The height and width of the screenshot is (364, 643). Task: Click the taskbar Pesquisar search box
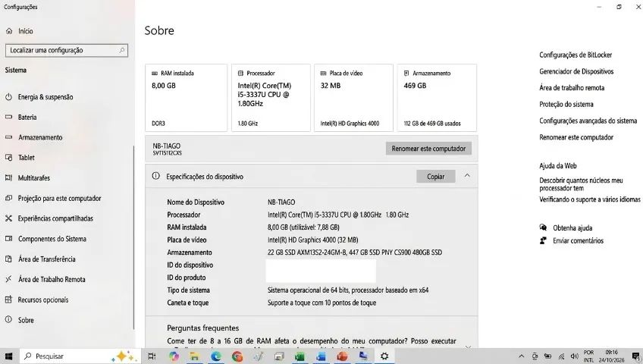pyautogui.click(x=79, y=356)
